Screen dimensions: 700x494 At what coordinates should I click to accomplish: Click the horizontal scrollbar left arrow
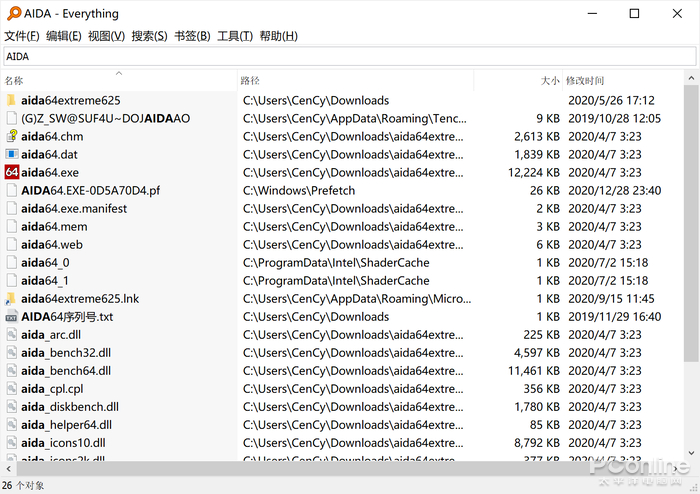click(x=8, y=469)
